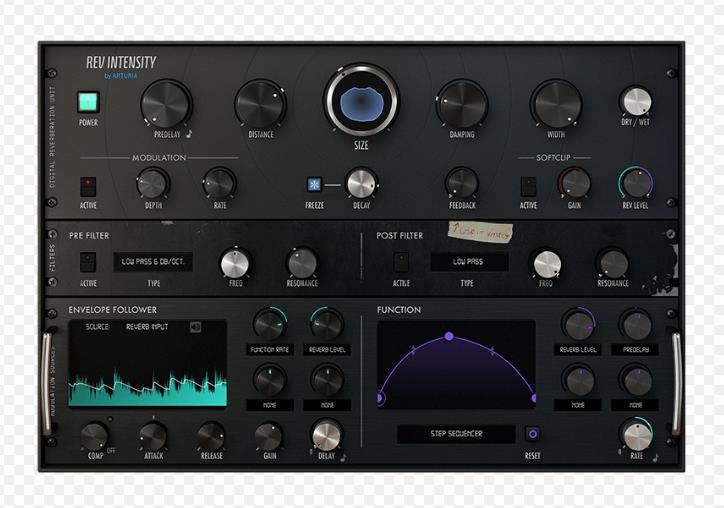
Task: Click the Post Filter Resonance knob
Action: (x=613, y=264)
